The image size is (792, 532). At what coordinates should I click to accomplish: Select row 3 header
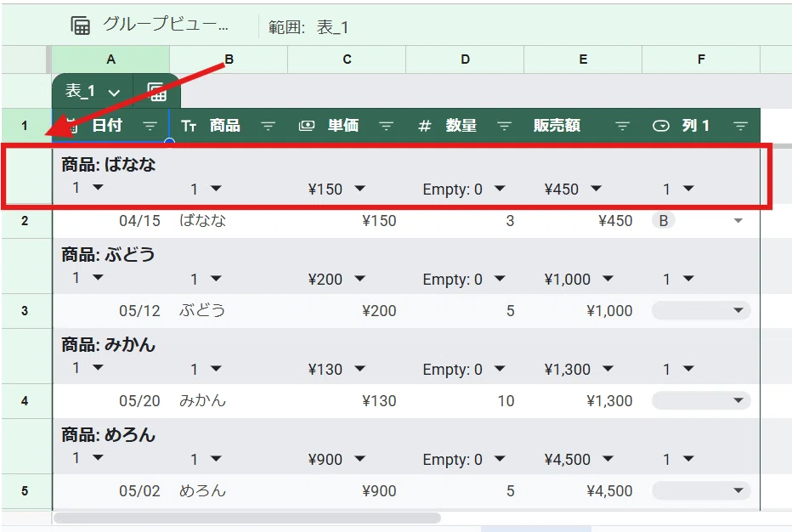pyautogui.click(x=25, y=311)
